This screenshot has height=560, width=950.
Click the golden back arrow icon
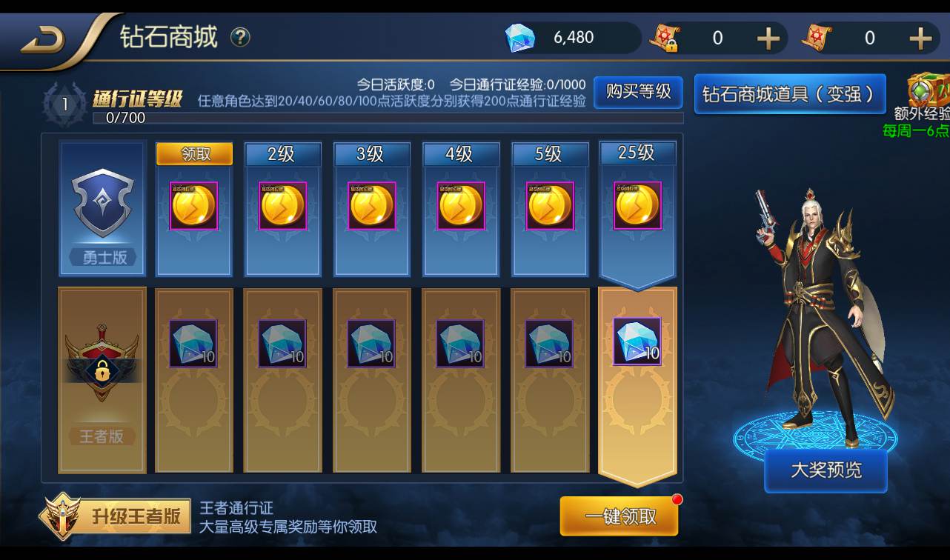[x=43, y=40]
